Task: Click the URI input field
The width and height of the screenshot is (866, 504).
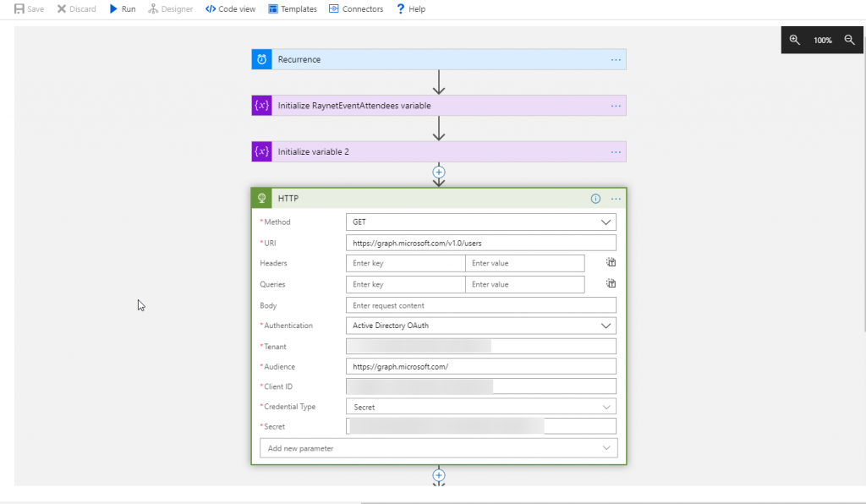Action: point(481,243)
